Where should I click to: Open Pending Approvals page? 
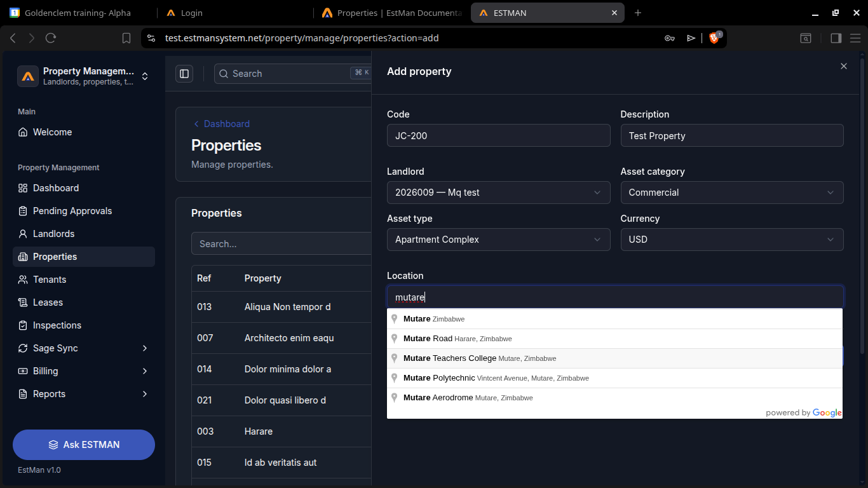click(84, 211)
